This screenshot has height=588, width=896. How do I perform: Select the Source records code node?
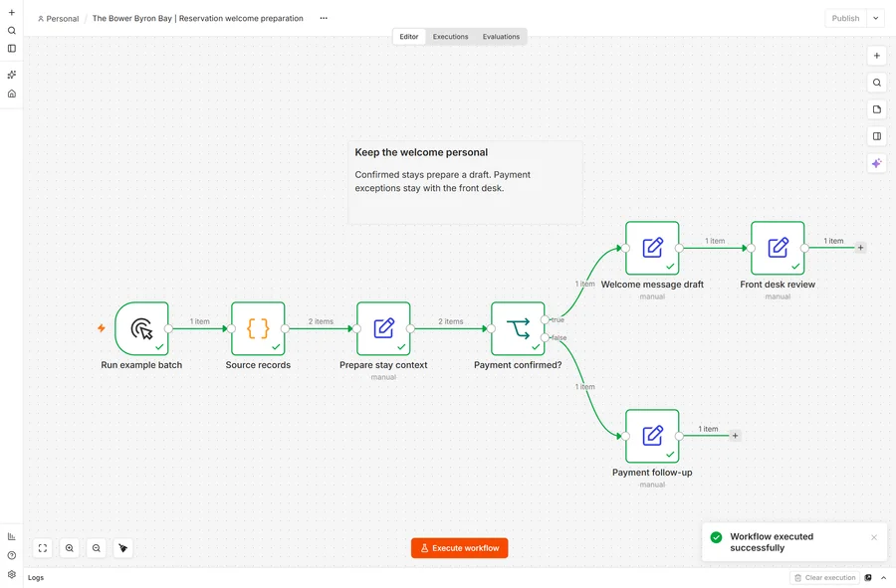click(x=258, y=329)
